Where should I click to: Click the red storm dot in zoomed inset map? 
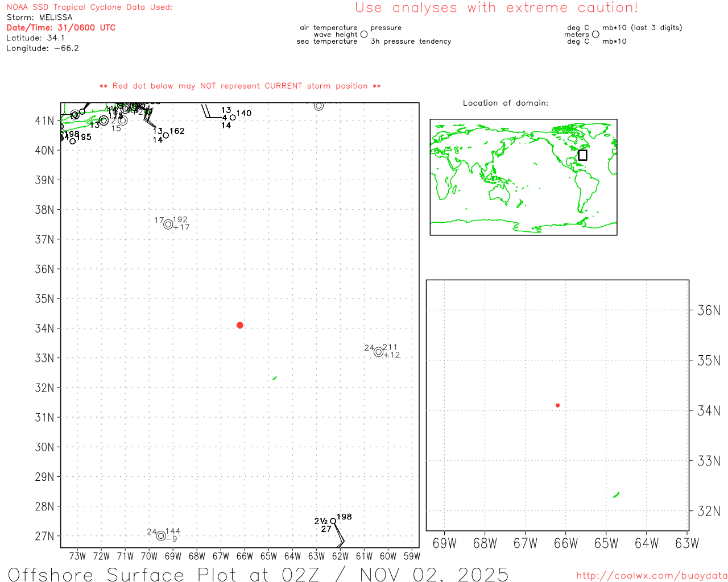pos(557,405)
